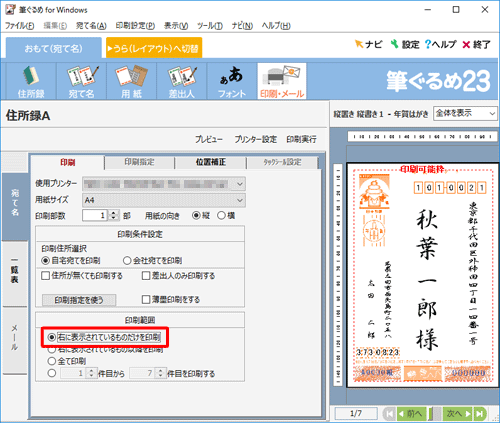Adjust the start record spinner showing 1
The height and width of the screenshot is (423, 500).
tap(91, 373)
